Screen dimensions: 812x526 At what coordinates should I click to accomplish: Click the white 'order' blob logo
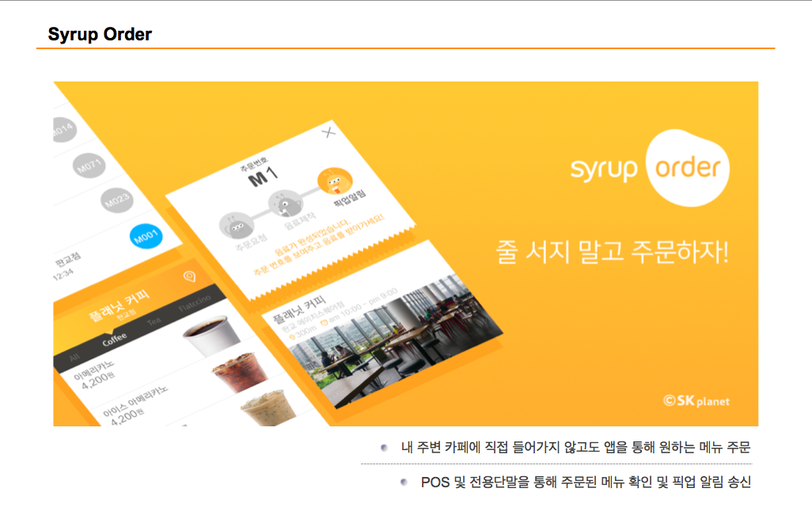[x=688, y=168]
